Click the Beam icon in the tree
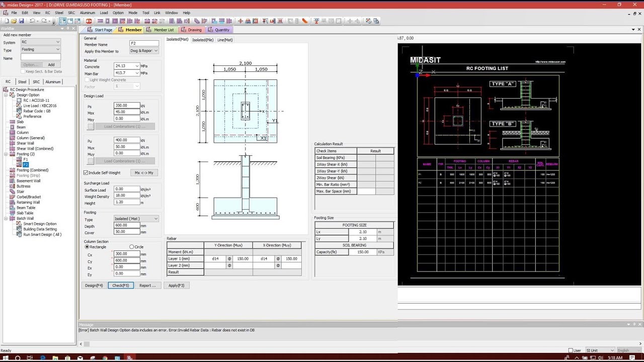The width and height of the screenshot is (644, 362). tap(13, 127)
